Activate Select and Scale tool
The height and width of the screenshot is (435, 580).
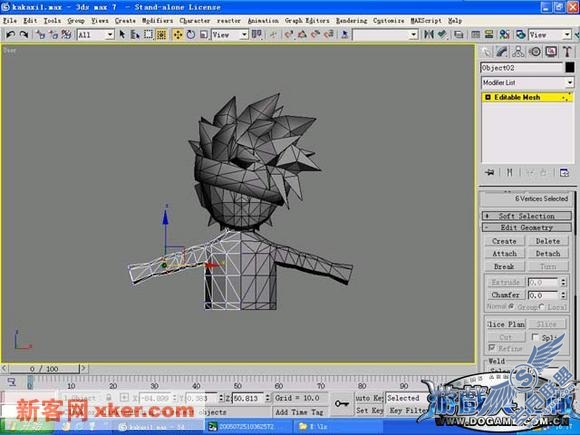tap(204, 35)
